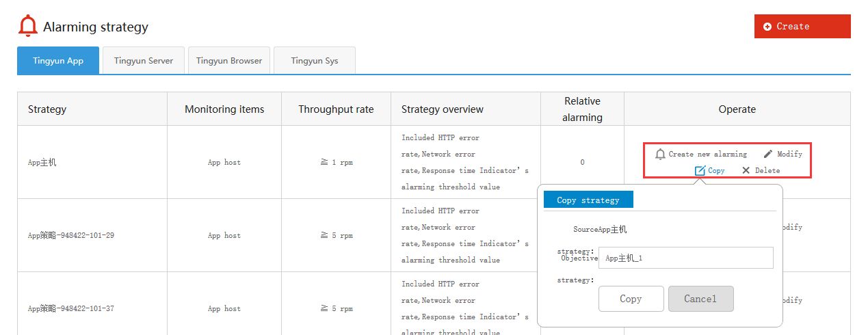Select strategy name App策略-948422-101-37

click(71, 309)
